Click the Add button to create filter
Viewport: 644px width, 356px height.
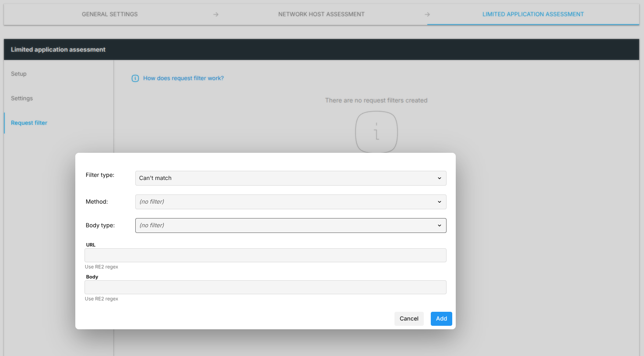coord(441,319)
